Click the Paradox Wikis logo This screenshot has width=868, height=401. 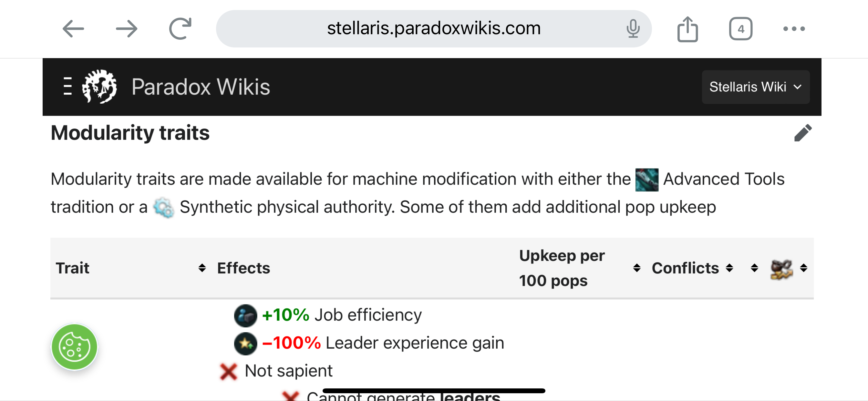[x=99, y=86]
